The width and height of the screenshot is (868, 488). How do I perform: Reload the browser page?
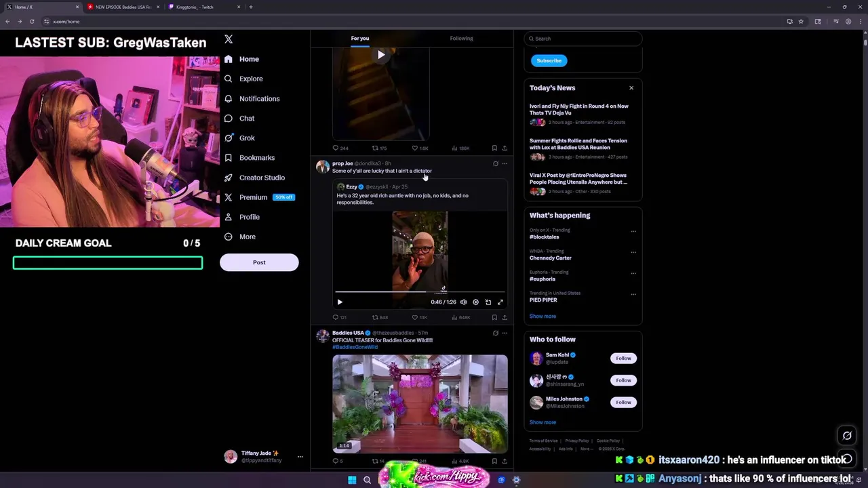point(31,22)
